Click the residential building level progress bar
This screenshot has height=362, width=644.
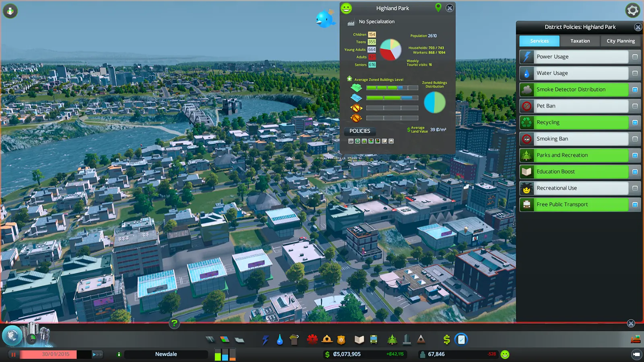pos(392,88)
